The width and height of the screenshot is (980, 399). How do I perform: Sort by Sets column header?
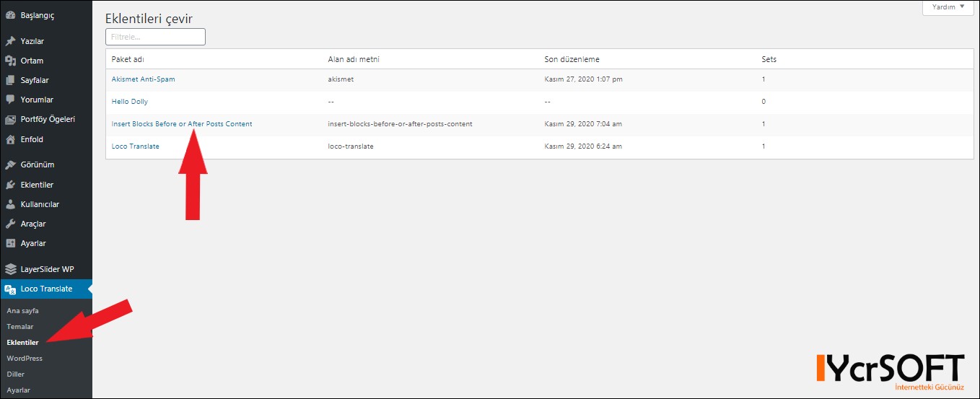tap(769, 59)
